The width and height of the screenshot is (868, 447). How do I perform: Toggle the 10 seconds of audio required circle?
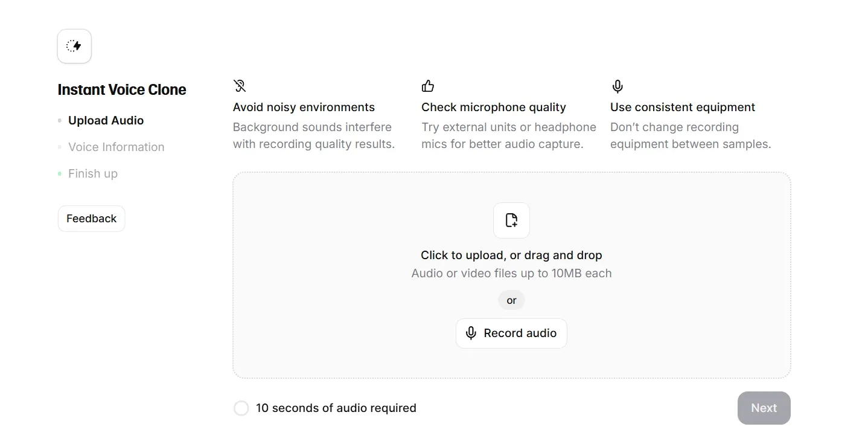tap(241, 408)
